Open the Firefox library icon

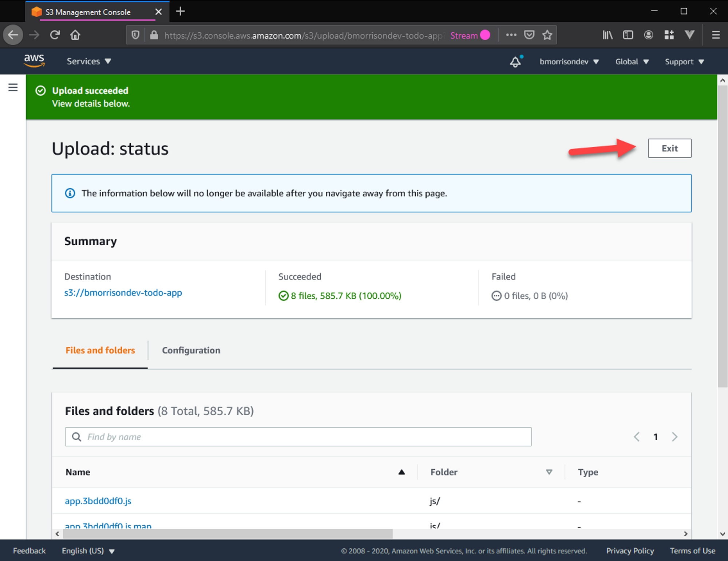coord(607,35)
